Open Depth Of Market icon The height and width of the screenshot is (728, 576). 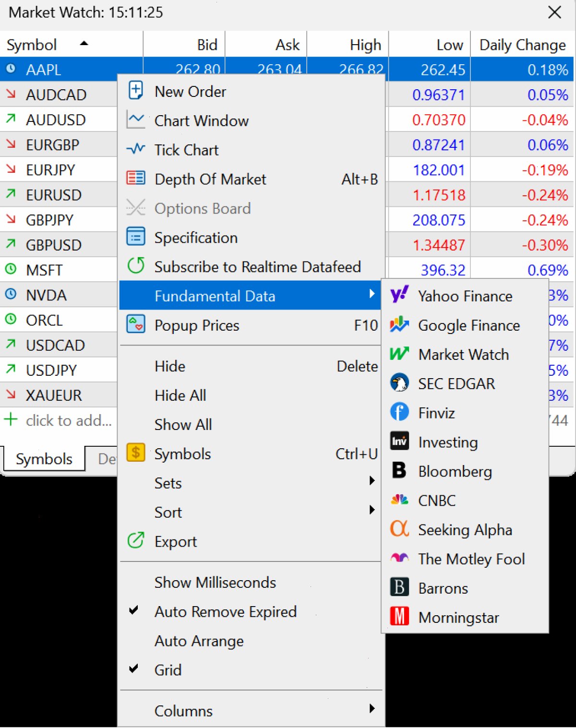pyautogui.click(x=136, y=179)
